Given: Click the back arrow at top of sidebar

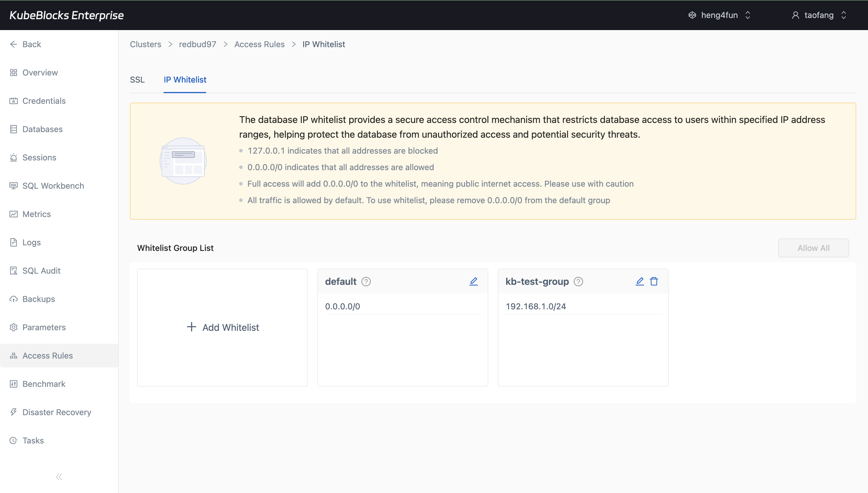Looking at the screenshot, I should (x=14, y=44).
